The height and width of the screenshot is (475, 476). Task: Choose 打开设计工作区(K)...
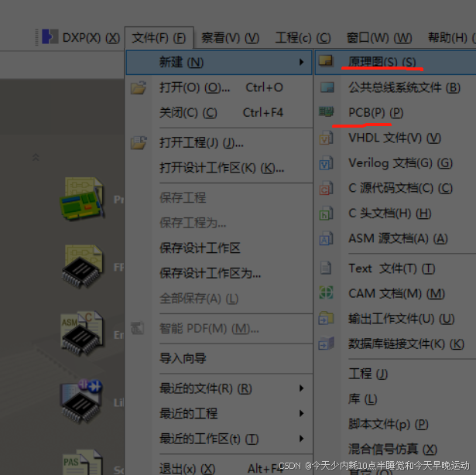[219, 168]
